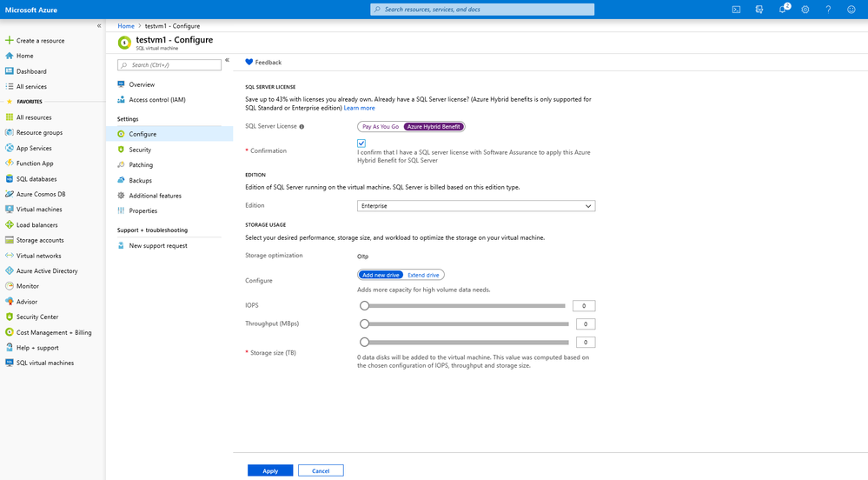Image resolution: width=868 pixels, height=480 pixels.
Task: Click the SQL databases icon
Action: (x=9, y=179)
